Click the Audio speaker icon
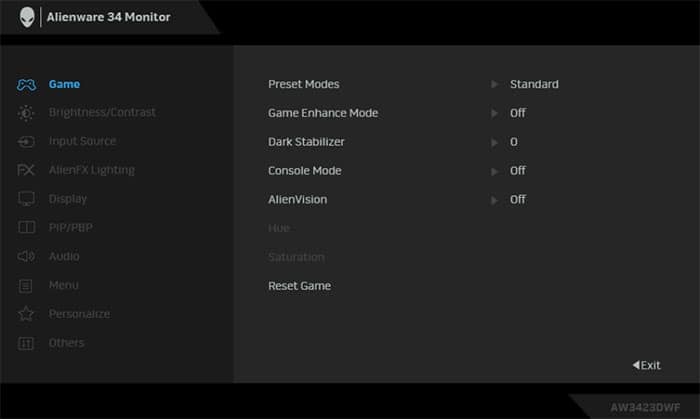The width and height of the screenshot is (700, 419). (x=27, y=257)
